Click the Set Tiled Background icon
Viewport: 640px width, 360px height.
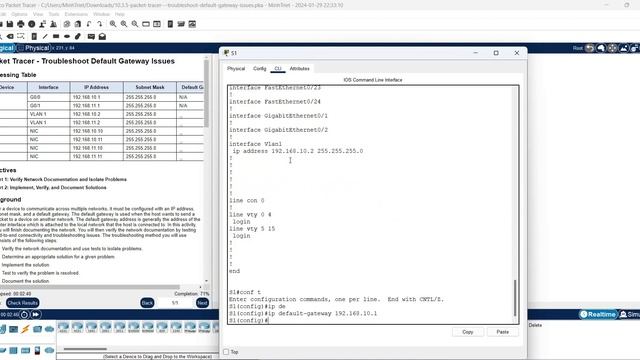[624, 48]
